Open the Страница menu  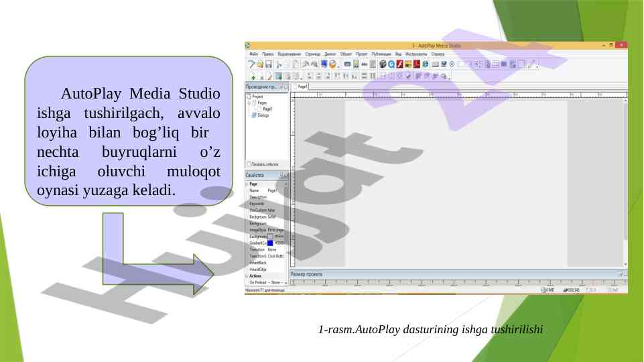tap(312, 54)
